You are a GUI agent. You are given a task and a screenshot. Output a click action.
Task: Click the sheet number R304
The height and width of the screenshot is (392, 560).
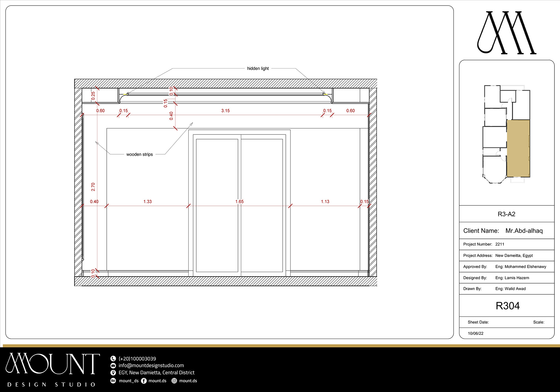[508, 306]
